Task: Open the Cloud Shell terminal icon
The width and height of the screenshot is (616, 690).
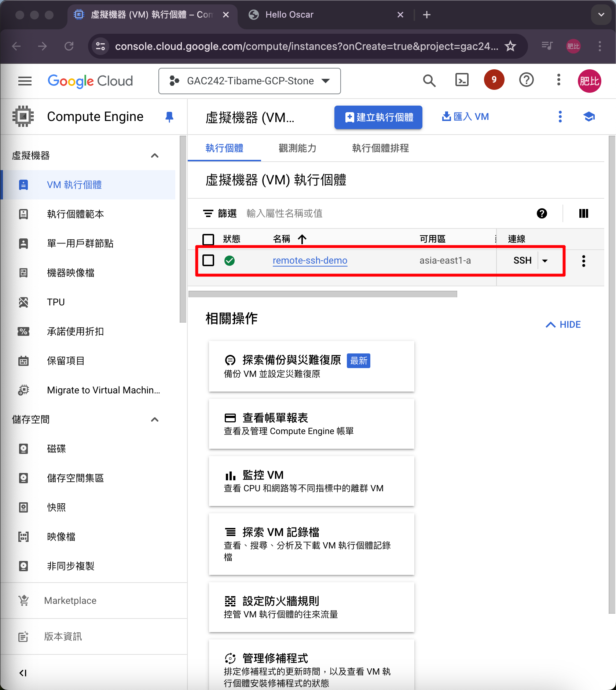Action: coord(462,80)
